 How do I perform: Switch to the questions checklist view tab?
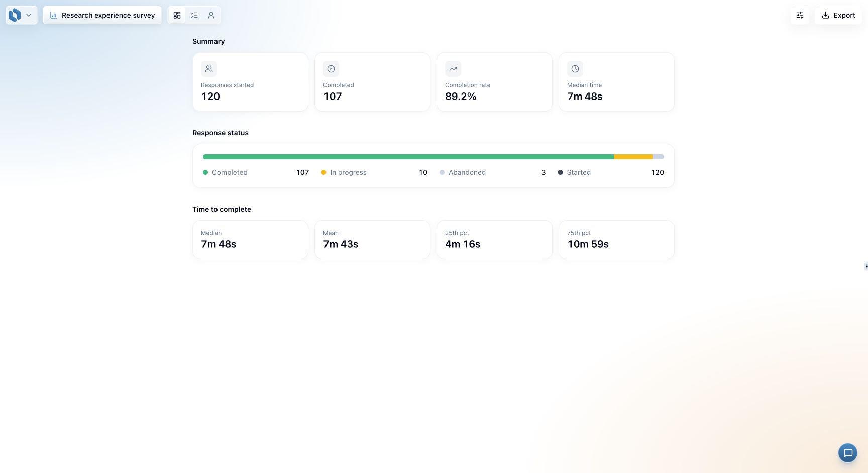click(x=194, y=15)
